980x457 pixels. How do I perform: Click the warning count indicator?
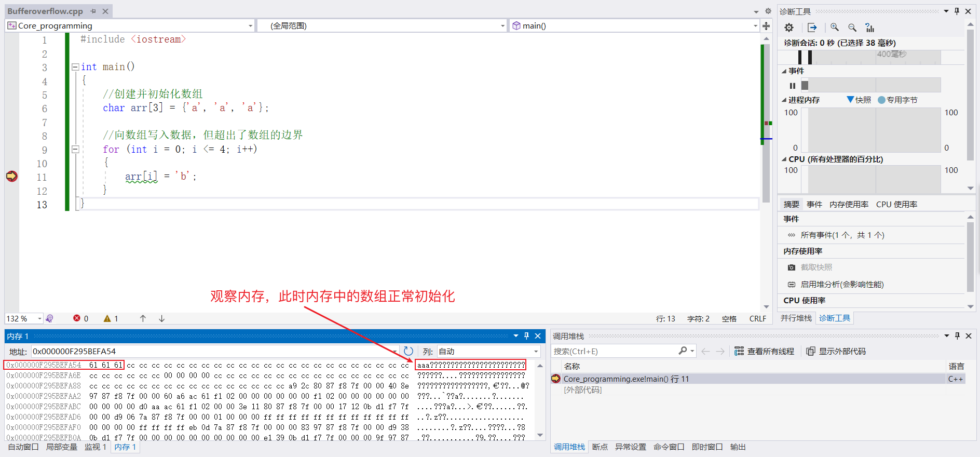coord(111,318)
